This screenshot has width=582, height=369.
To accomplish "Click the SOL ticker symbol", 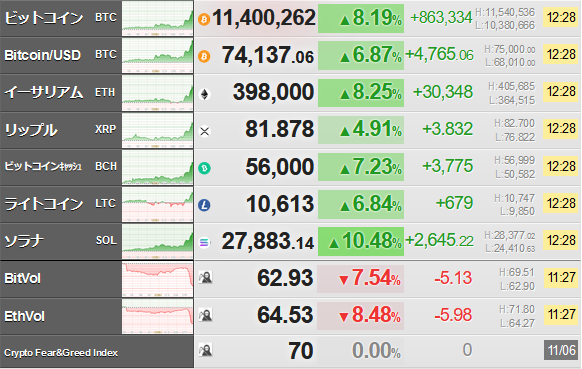I will [x=106, y=241].
